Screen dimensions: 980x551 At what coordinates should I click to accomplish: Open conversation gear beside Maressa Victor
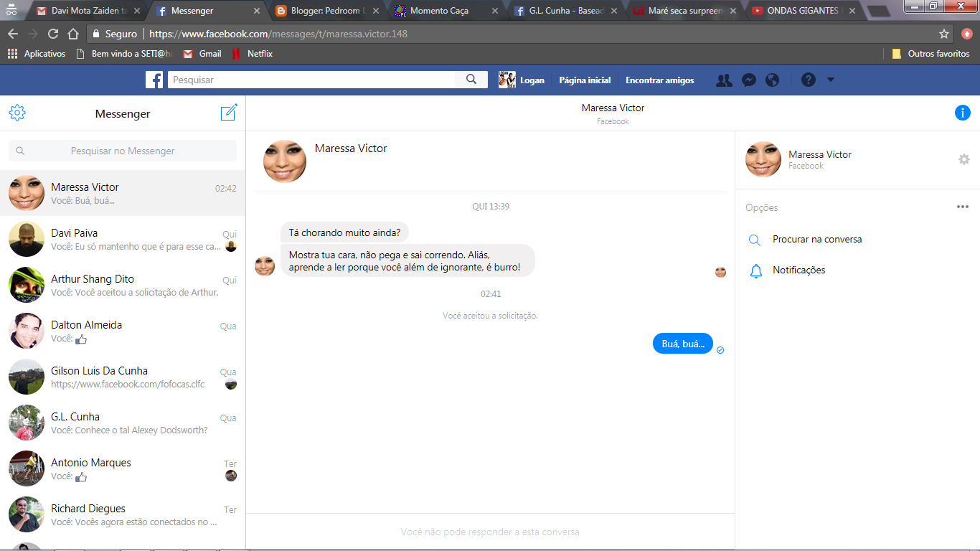(964, 159)
